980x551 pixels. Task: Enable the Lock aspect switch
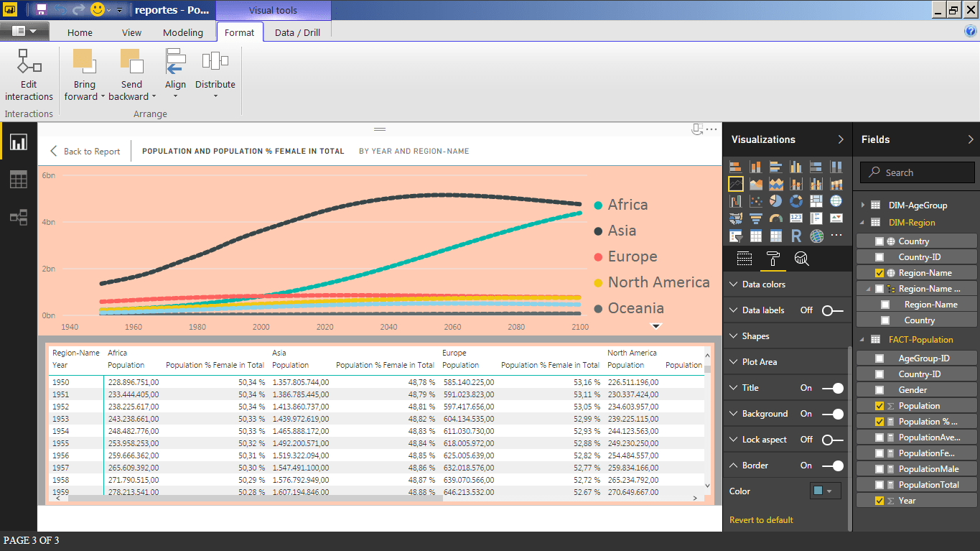833,440
